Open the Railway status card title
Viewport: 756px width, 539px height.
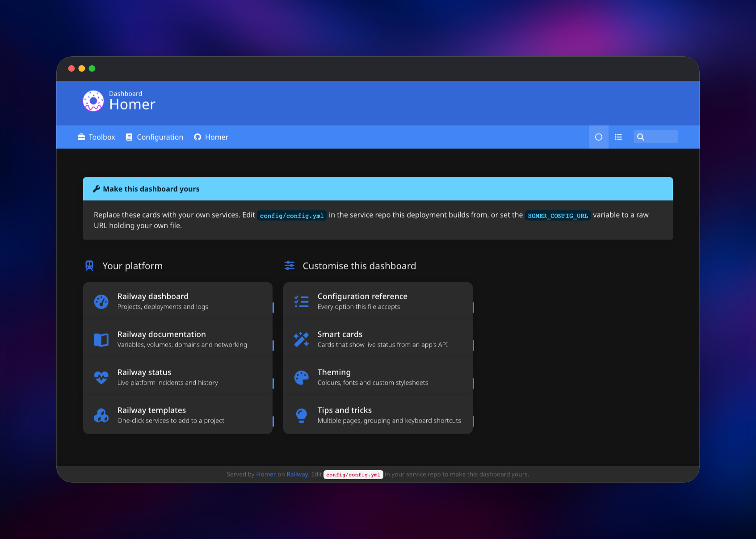(x=144, y=372)
